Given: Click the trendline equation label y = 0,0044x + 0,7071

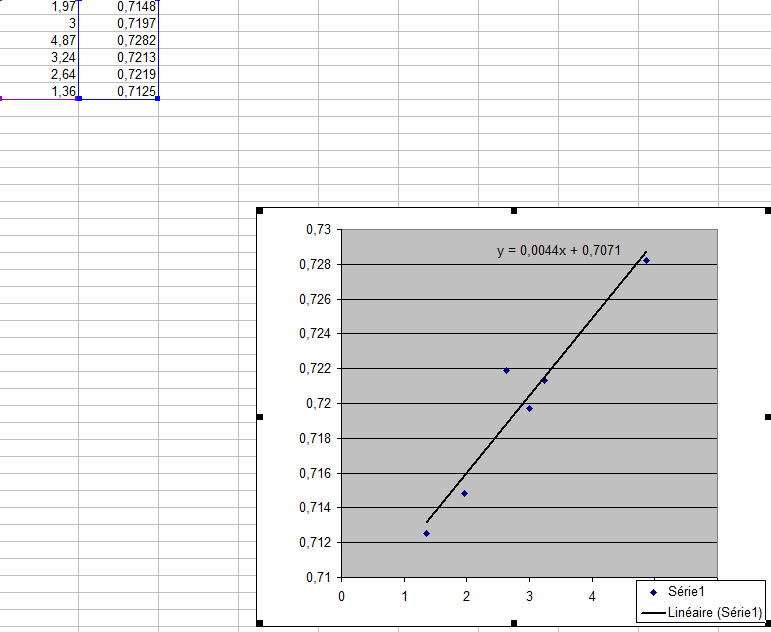Looking at the screenshot, I should pyautogui.click(x=559, y=250).
